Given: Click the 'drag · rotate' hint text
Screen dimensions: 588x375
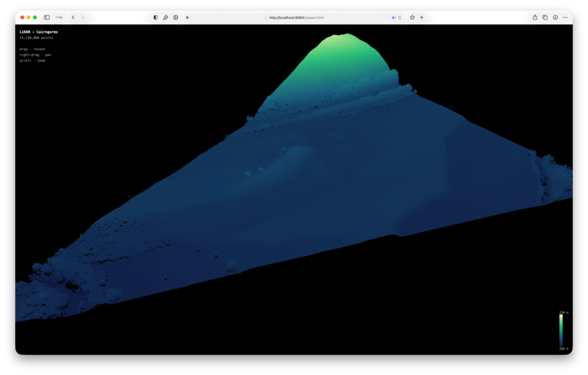Looking at the screenshot, I should click(32, 49).
